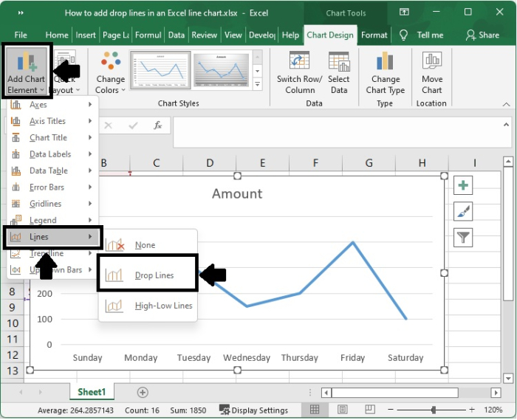Open Chart Styles paintbrush button
Screen dimensions: 517x420
click(x=463, y=212)
